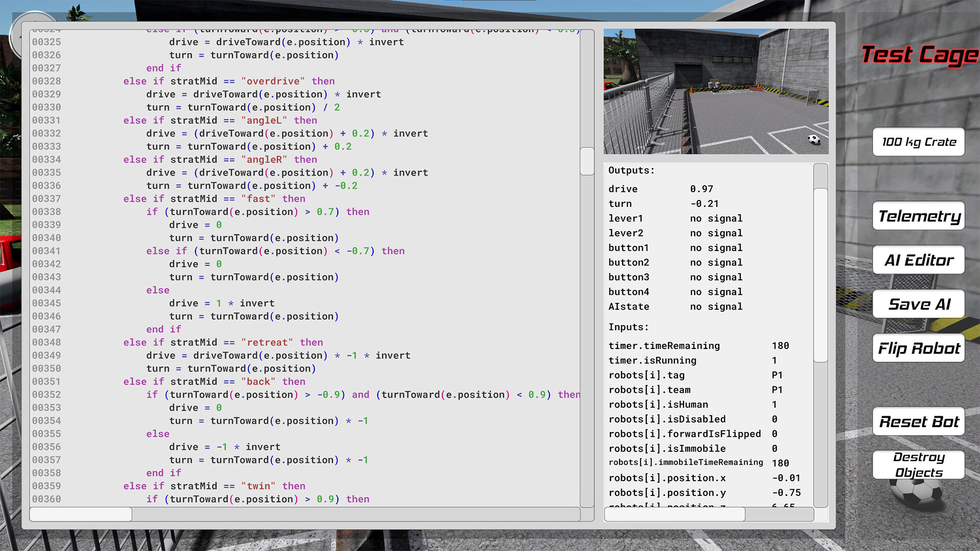980x551 pixels.
Task: Flip the robot upright
Action: coord(918,348)
